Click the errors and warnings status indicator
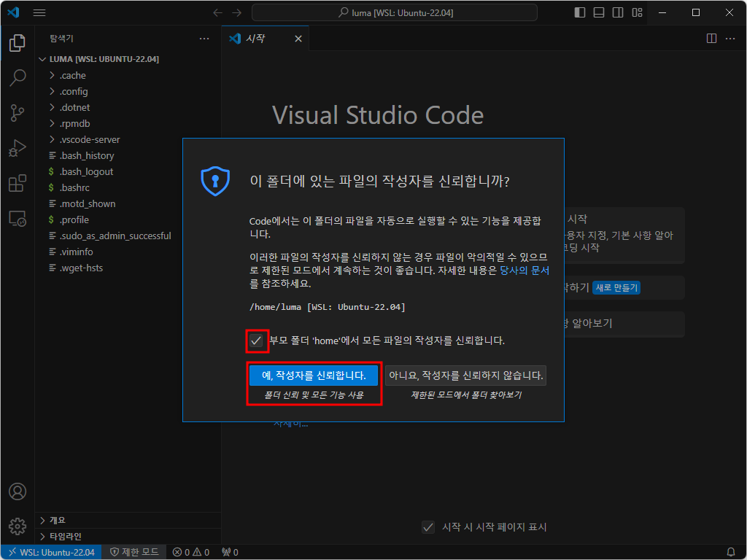This screenshot has height=560, width=747. tap(190, 553)
